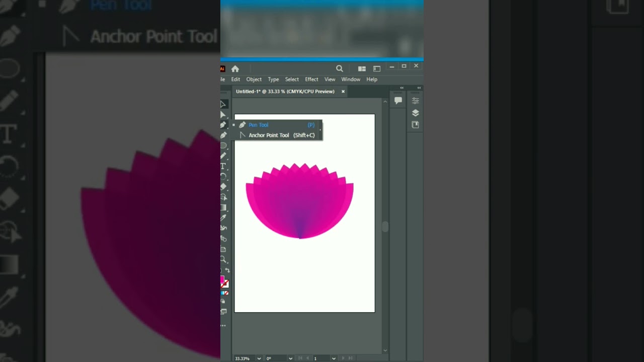Select the Type tool

tap(223, 166)
